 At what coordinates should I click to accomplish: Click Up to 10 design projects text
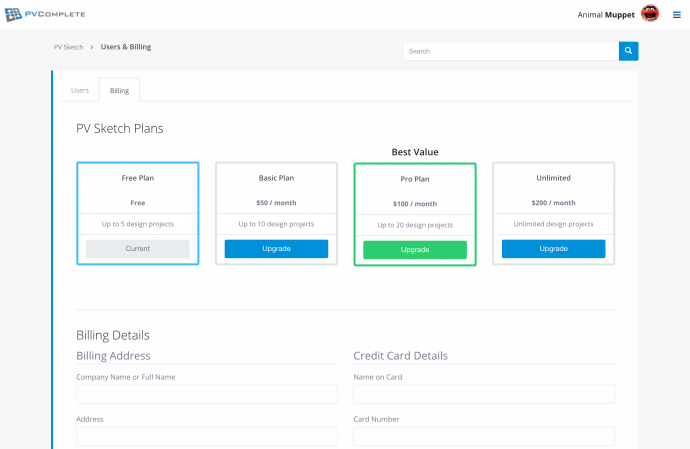(276, 224)
